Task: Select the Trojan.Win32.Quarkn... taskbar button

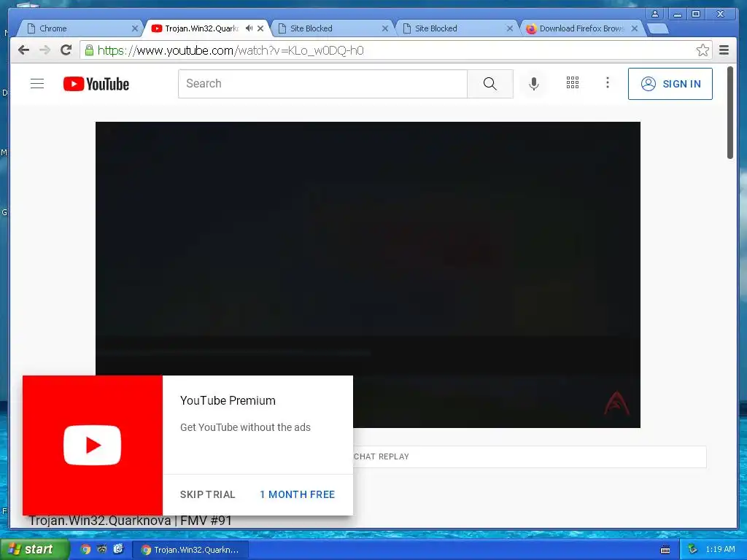Action: [190, 550]
